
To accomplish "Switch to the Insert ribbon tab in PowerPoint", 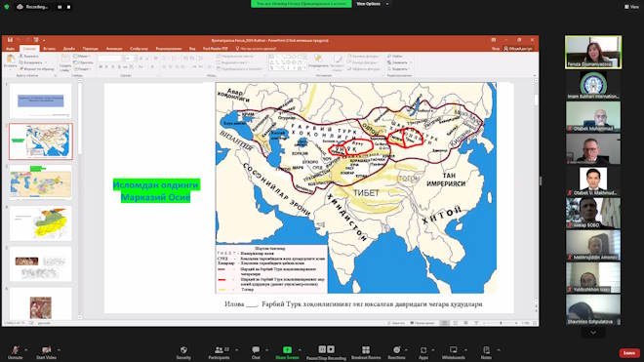I will tap(50, 49).
